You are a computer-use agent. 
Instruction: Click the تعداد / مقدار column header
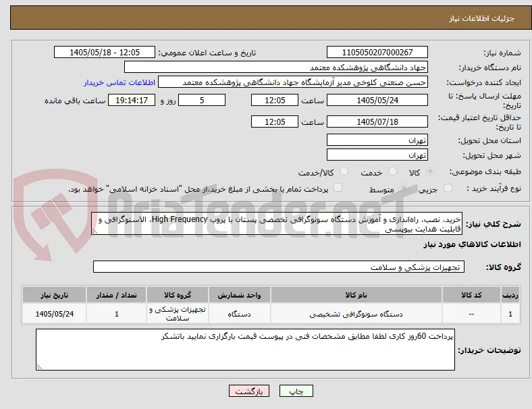pyautogui.click(x=116, y=295)
